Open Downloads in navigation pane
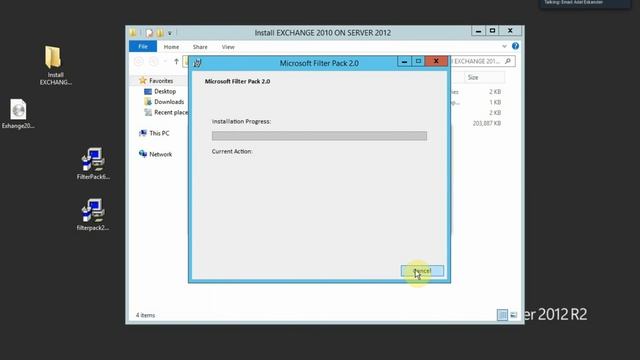Screen dimensions: 640x360 169,102
